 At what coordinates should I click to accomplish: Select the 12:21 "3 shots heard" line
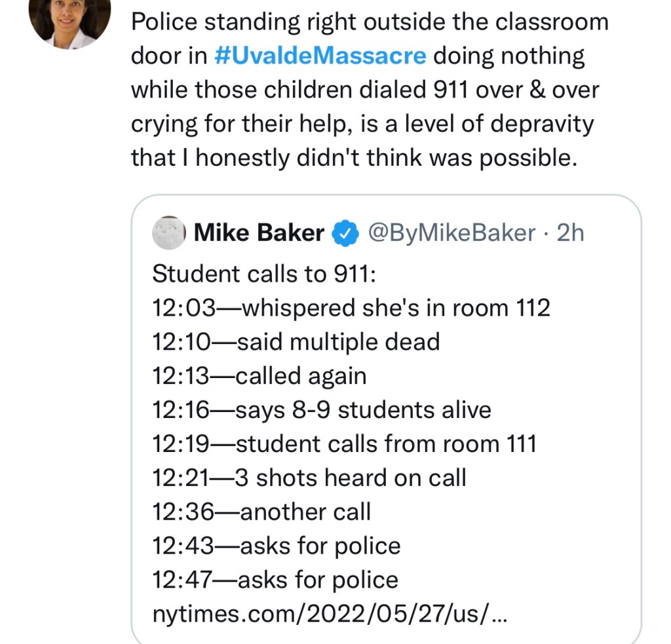tap(309, 478)
